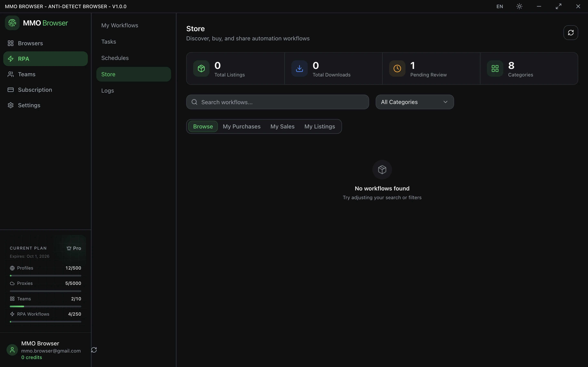Open the All Categories dropdown

point(414,102)
